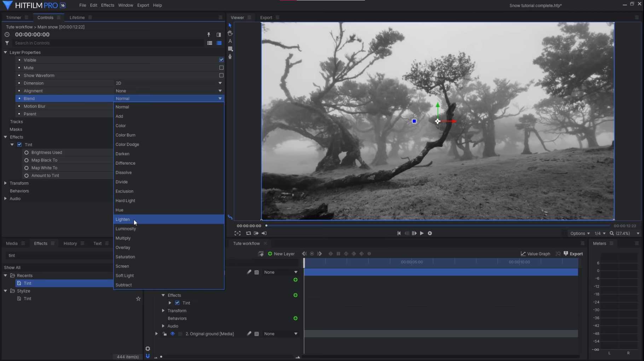Expand the Audio section in Controls
Viewport: 644px width, 361px height.
(5, 199)
